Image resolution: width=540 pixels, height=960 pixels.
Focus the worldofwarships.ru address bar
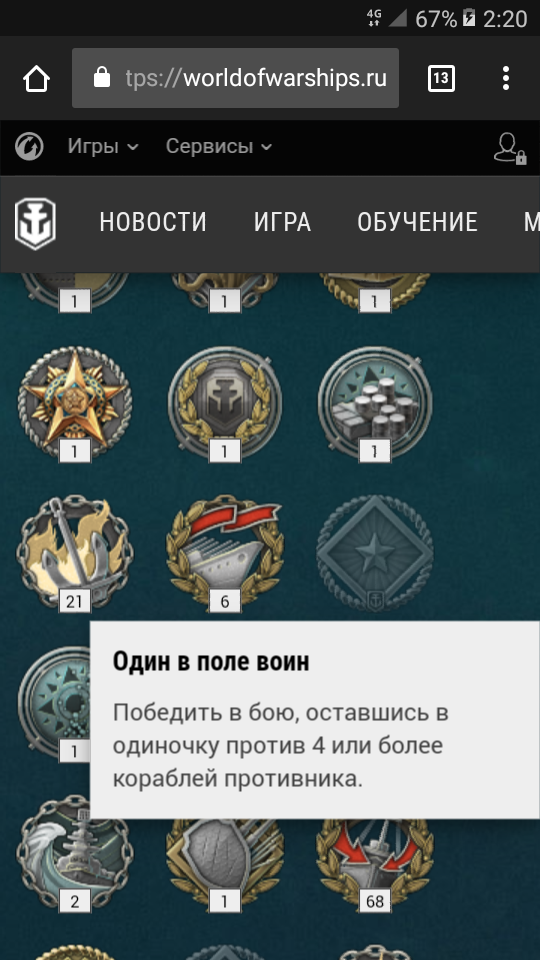[x=236, y=78]
